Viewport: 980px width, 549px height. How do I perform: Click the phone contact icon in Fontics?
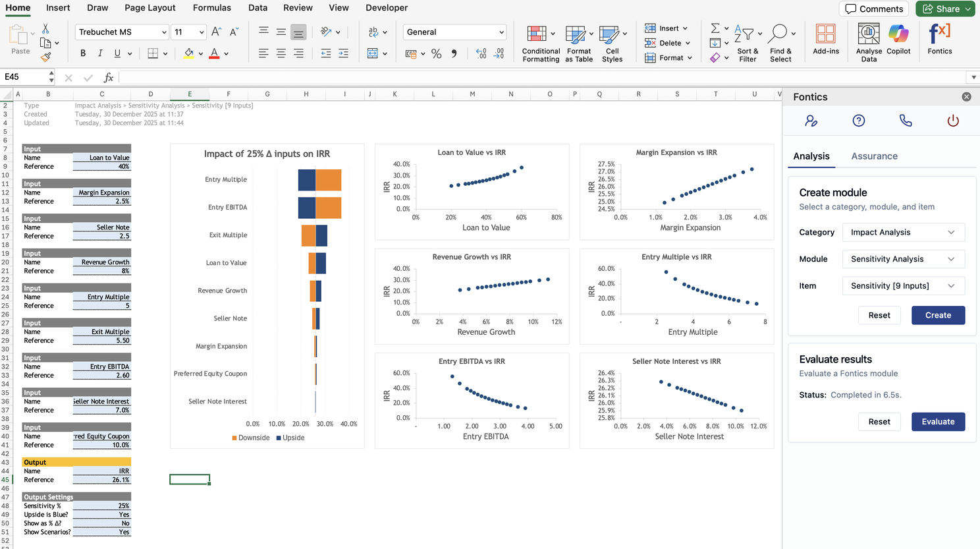[x=906, y=121]
